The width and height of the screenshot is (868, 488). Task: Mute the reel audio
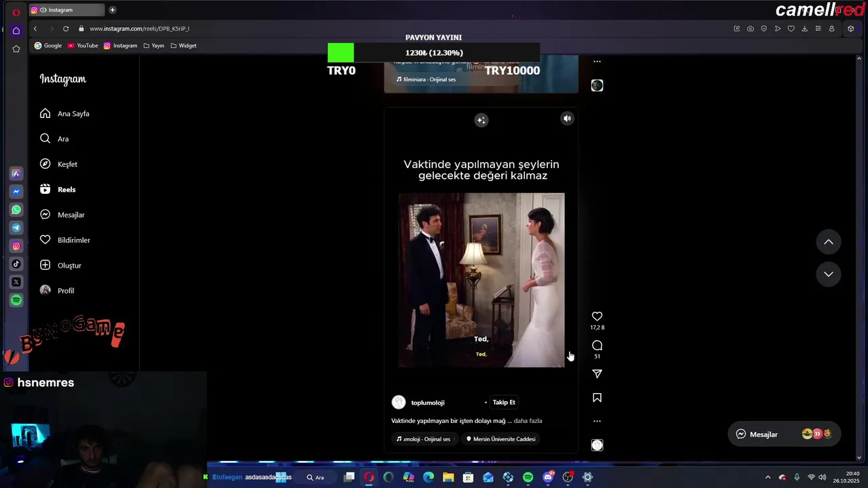coord(567,119)
